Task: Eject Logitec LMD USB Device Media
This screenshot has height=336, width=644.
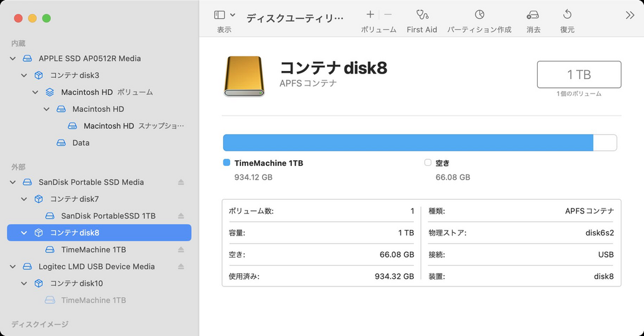Action: pos(180,267)
